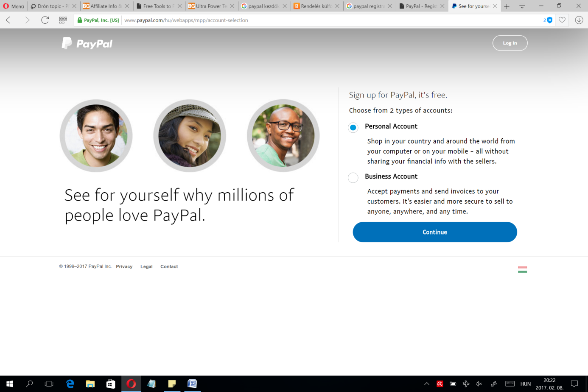Reload the page with refresh icon
The image size is (588, 392).
[x=45, y=20]
